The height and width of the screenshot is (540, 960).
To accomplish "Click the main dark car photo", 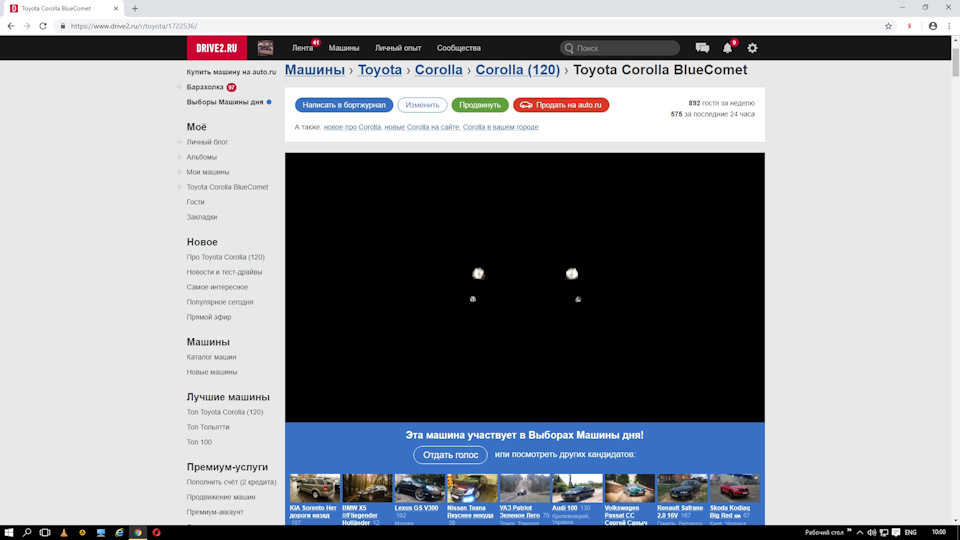I will 525,287.
